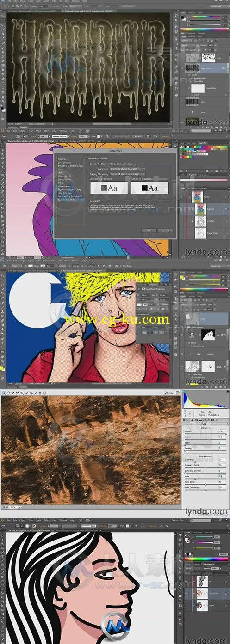Open Printing / Exporting blacks dropdown
The height and width of the screenshot is (644, 230).
tap(126, 174)
